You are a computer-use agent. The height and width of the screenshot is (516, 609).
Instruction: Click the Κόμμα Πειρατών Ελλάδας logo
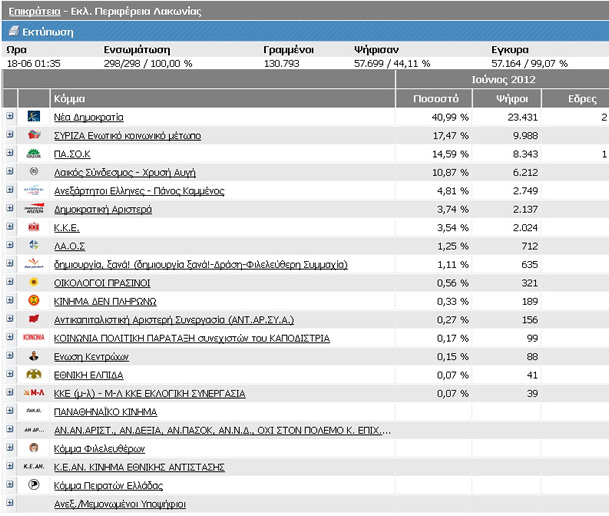click(x=34, y=484)
